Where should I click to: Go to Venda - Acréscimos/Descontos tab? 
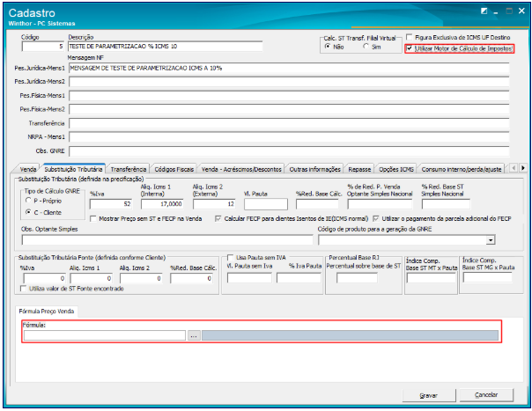[241, 169]
